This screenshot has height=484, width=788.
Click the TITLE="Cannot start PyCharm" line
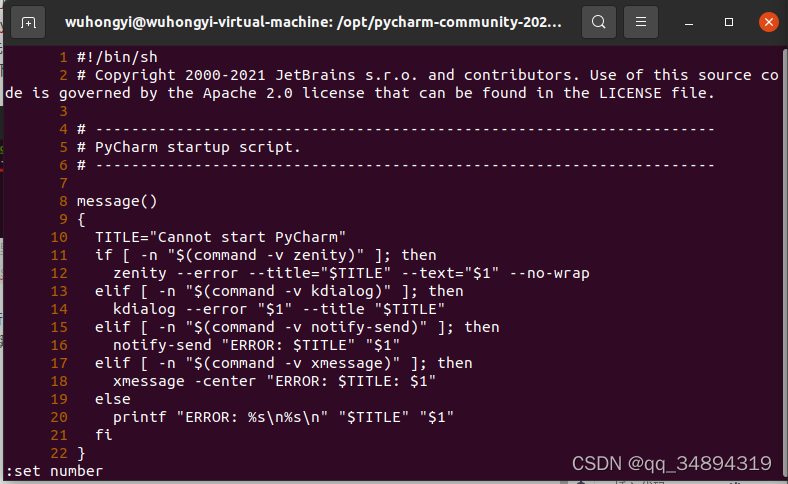220,237
